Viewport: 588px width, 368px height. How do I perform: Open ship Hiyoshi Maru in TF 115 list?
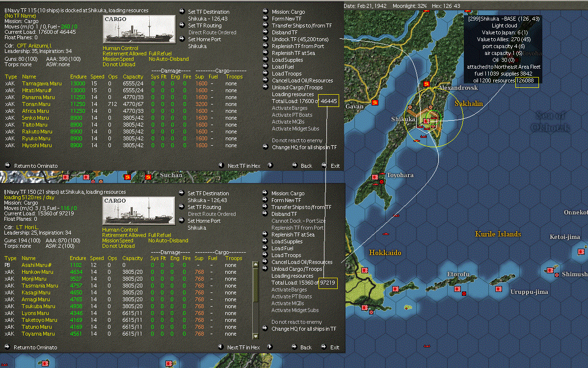point(37,145)
